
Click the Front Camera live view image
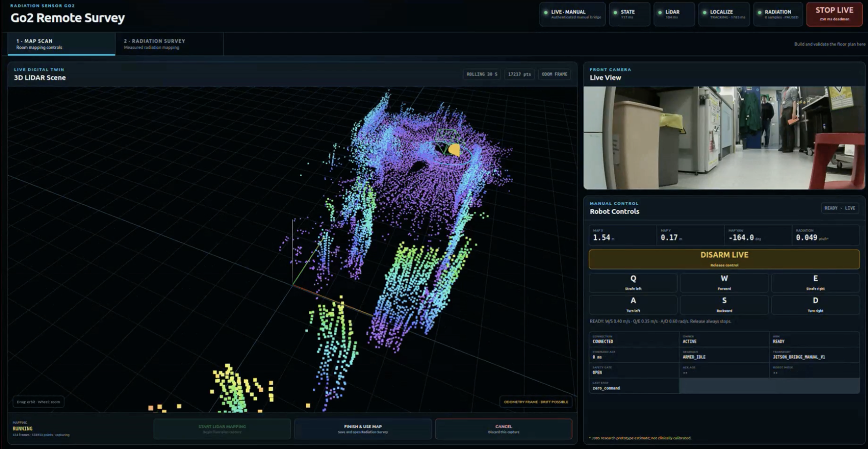(724, 138)
